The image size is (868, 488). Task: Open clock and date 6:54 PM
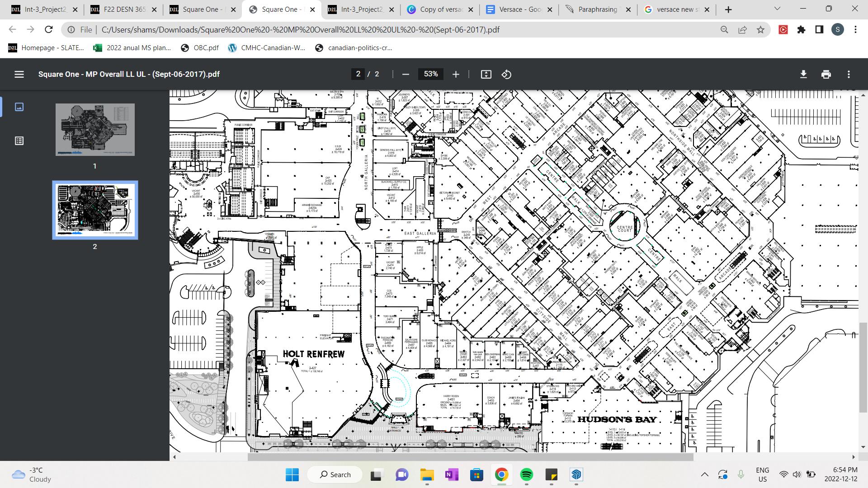(x=841, y=474)
